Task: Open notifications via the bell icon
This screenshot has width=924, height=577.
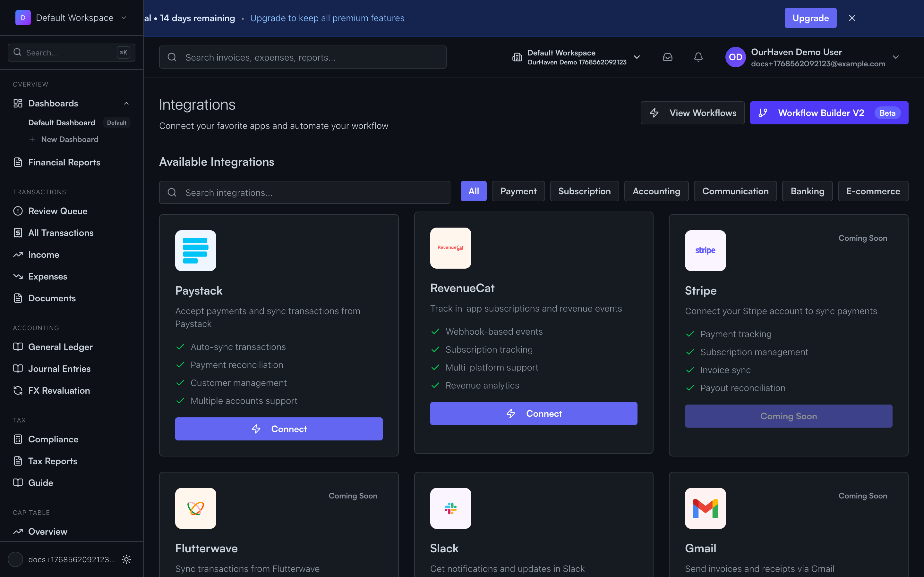Action: pyautogui.click(x=698, y=57)
